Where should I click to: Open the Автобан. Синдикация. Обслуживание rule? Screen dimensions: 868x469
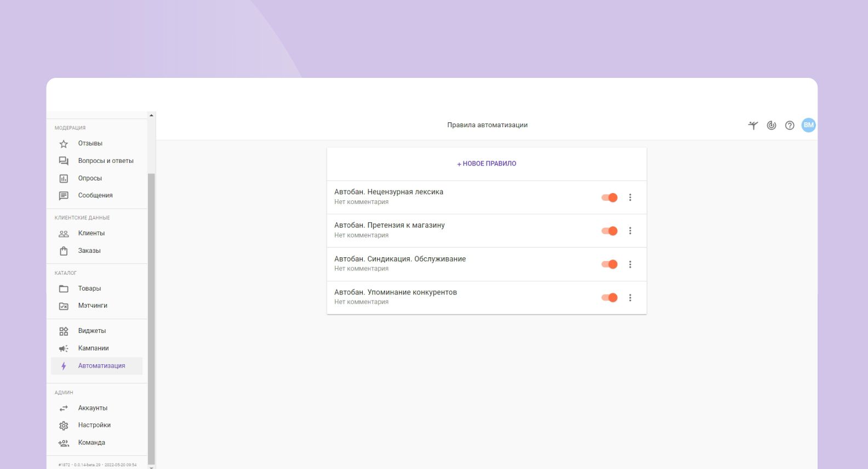400,259
